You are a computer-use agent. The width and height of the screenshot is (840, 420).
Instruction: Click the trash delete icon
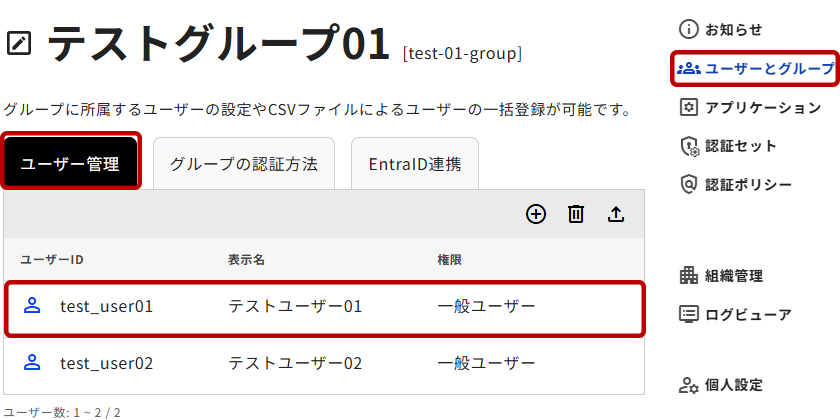tap(576, 214)
